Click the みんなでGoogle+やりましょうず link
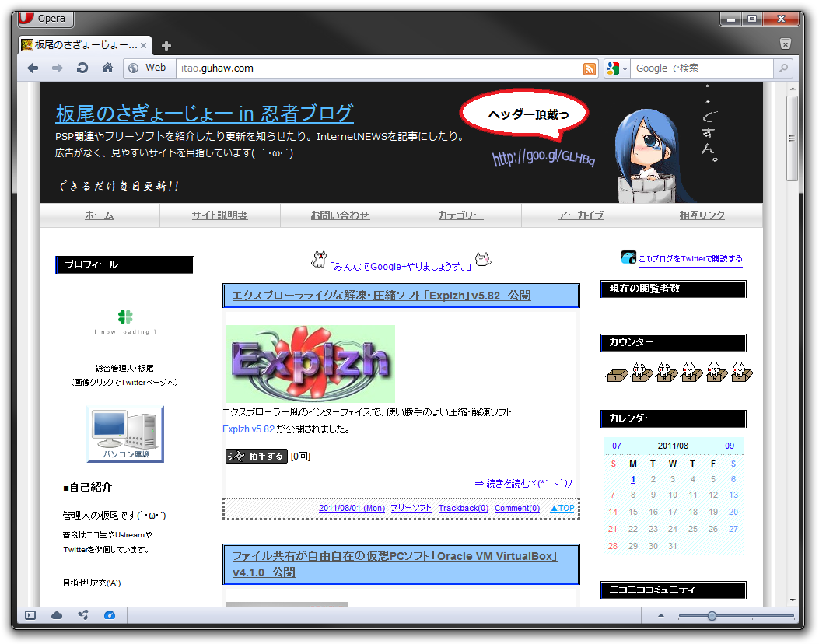This screenshot has height=644, width=819. (401, 266)
